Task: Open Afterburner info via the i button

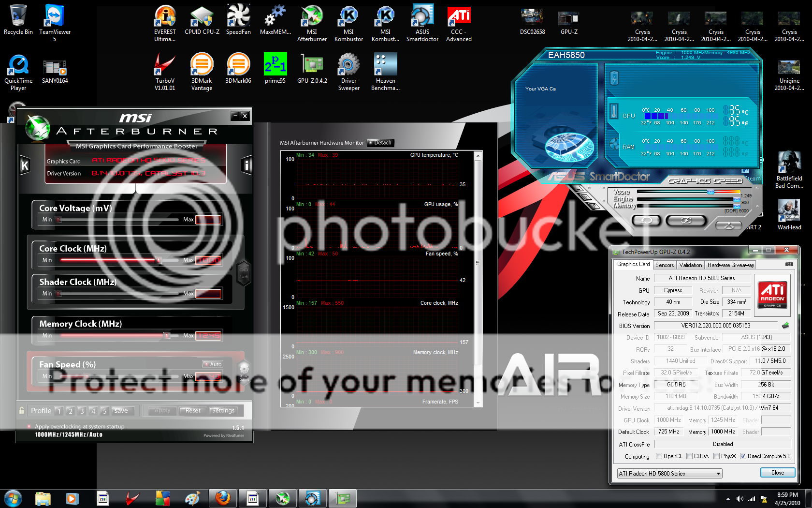Action: 246,165
